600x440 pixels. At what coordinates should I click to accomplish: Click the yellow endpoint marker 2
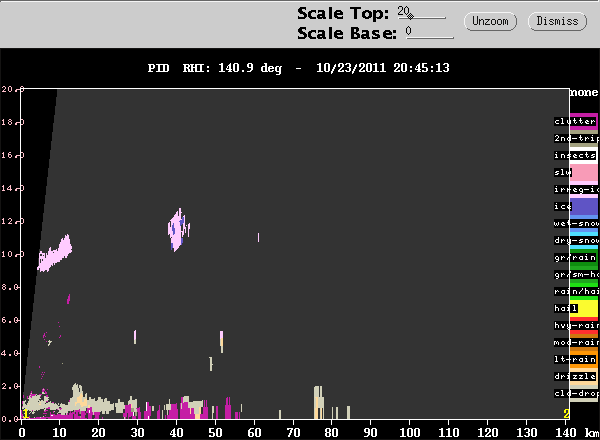coord(566,414)
